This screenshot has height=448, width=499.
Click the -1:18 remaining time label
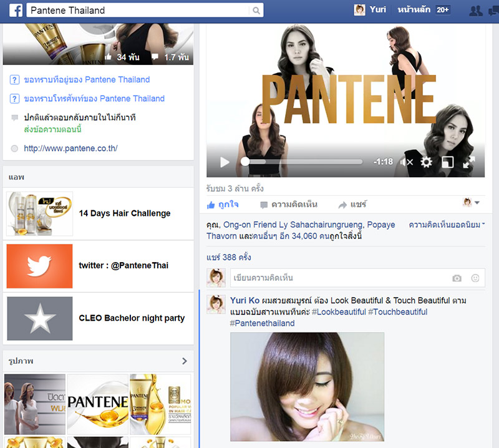pyautogui.click(x=383, y=162)
